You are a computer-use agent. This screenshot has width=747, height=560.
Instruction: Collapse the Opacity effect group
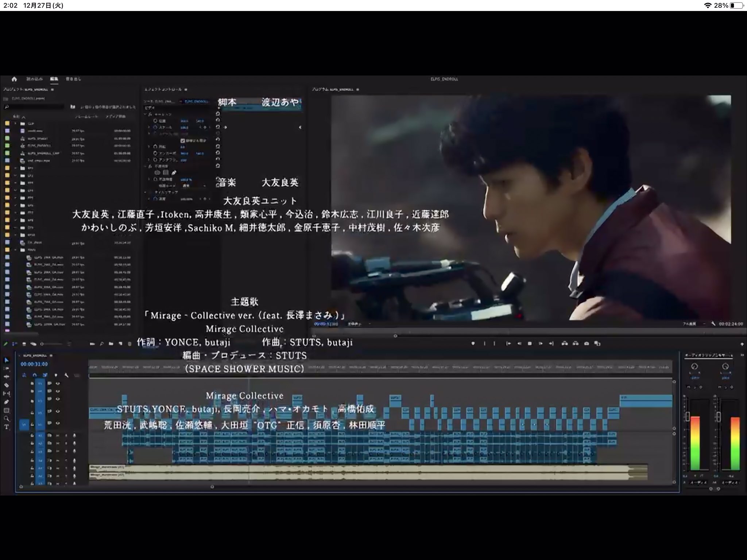[145, 166]
